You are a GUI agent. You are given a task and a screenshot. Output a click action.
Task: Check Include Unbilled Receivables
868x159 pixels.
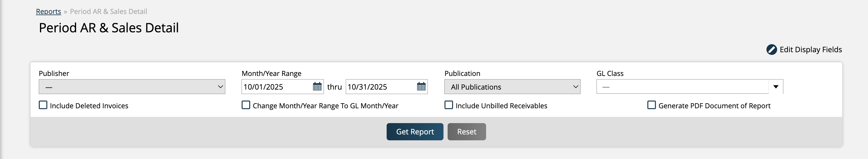[449, 105]
